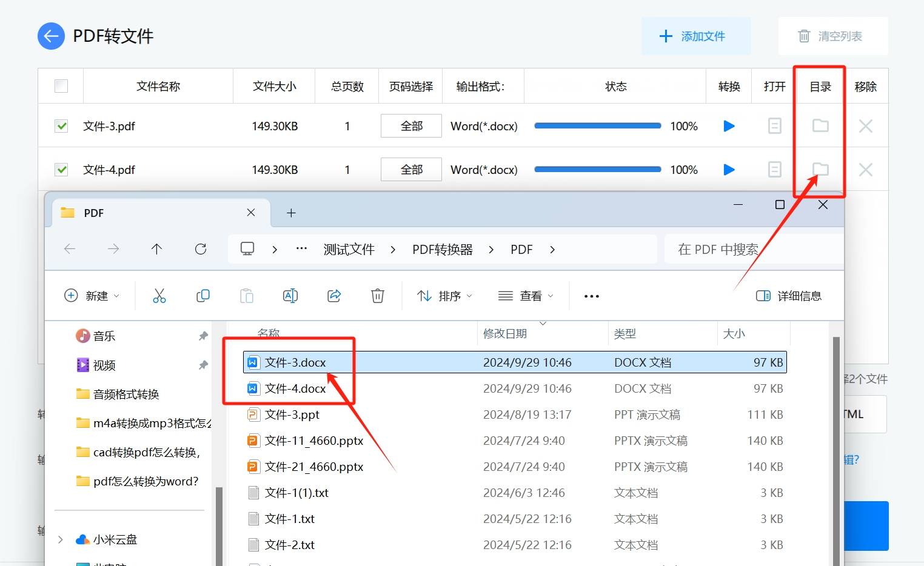Go up one folder level in Explorer

click(x=156, y=249)
